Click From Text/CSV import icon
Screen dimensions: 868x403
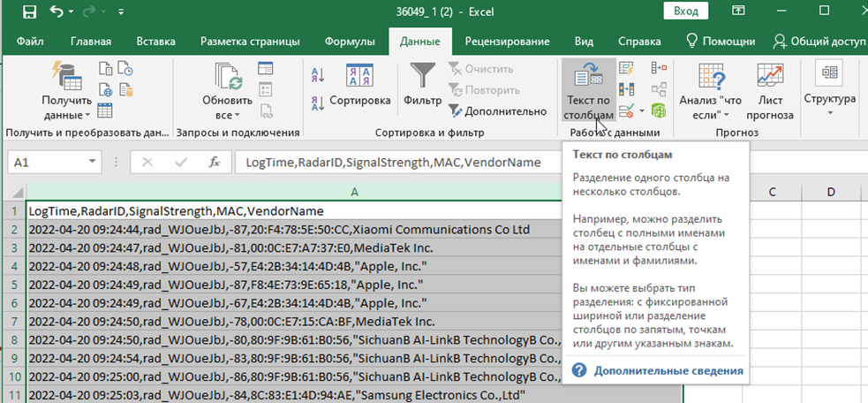[105, 69]
